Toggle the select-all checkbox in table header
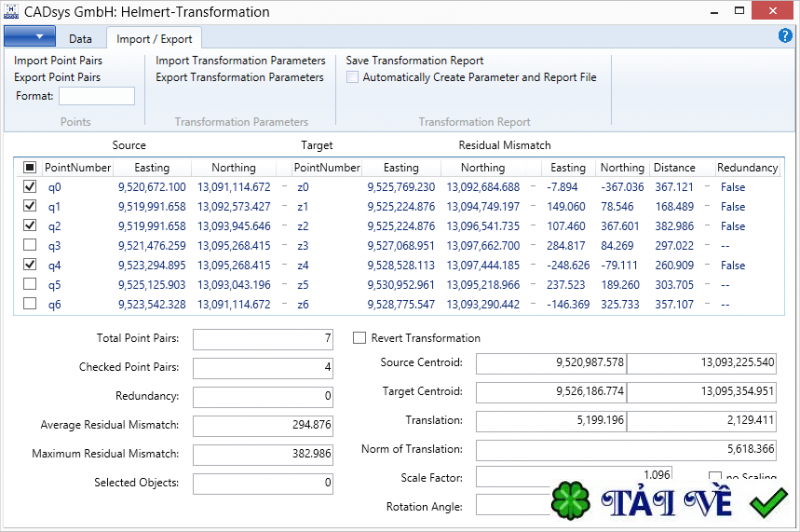Screen dimensions: 800x532 pyautogui.click(x=29, y=168)
